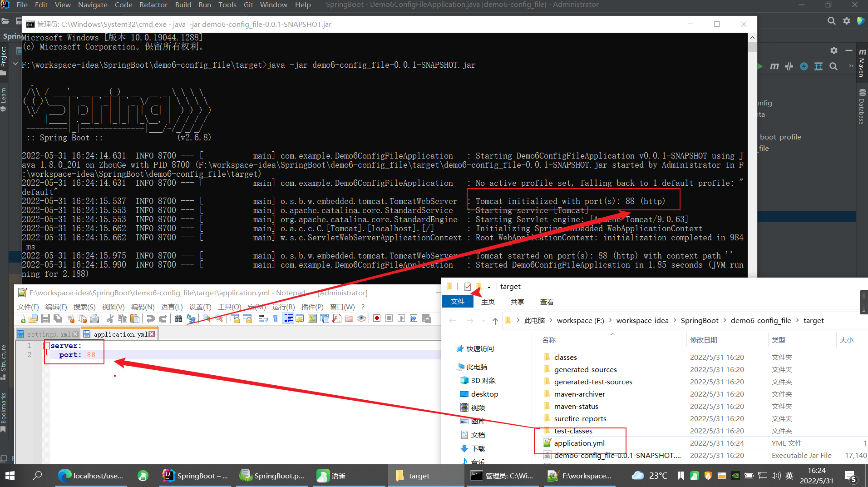Click taskbar search magnifier icon
This screenshot has width=868, height=487.
[37, 476]
